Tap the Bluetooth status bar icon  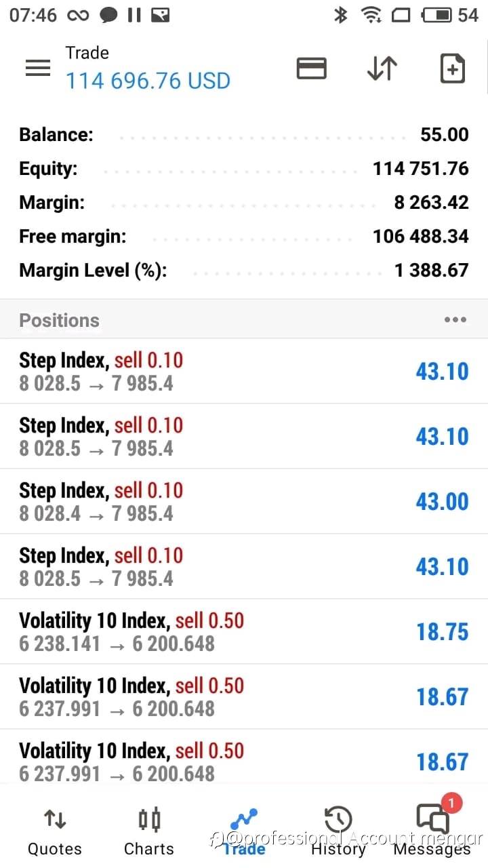[x=340, y=15]
